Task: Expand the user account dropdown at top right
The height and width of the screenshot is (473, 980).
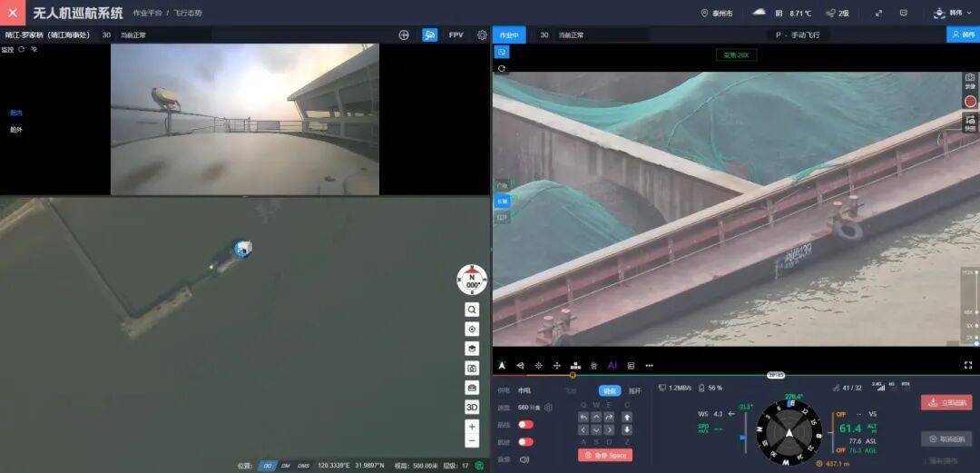Action: [x=952, y=14]
